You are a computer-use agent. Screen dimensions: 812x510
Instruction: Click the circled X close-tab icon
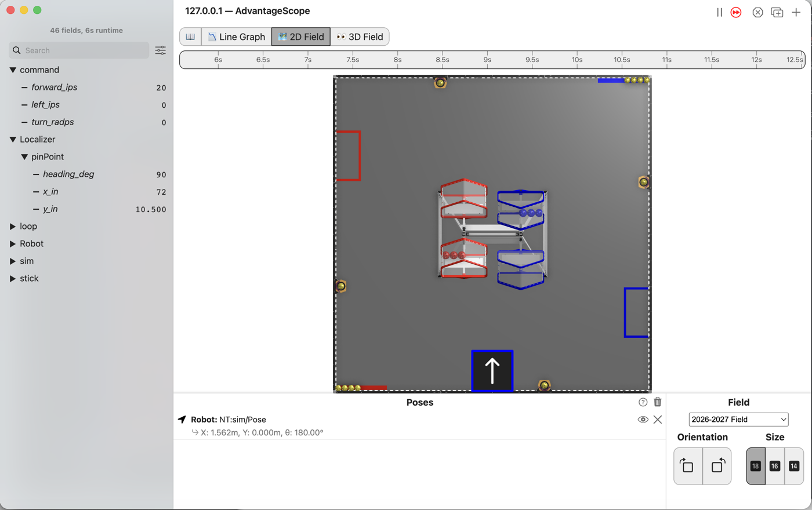[x=757, y=12]
